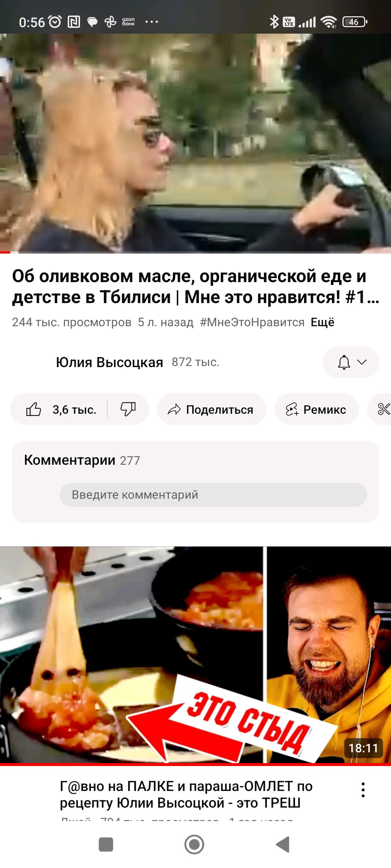The image size is (391, 868).
Task: Tap the share arrow icon
Action: 174,409
